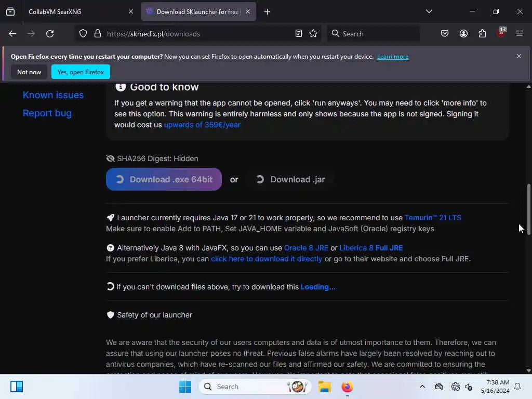Image resolution: width=532 pixels, height=399 pixels.
Task: Select the Download SKlauncher for free tab
Action: coord(198,11)
